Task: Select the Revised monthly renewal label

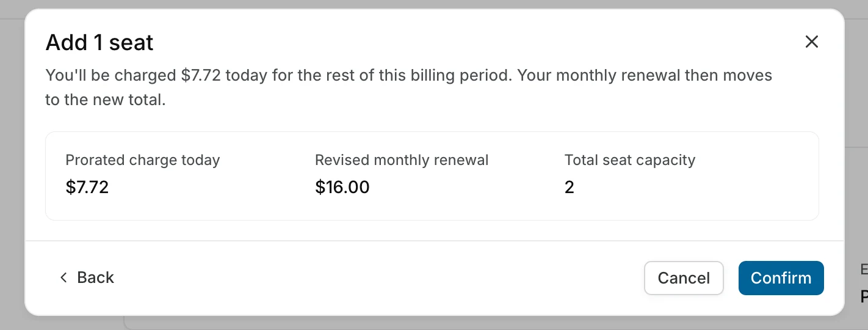Action: [x=402, y=160]
